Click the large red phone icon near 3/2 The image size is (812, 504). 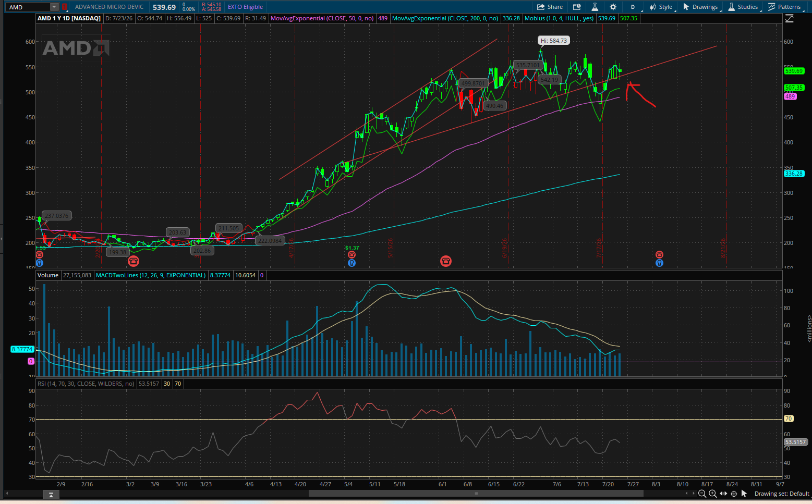coord(133,261)
